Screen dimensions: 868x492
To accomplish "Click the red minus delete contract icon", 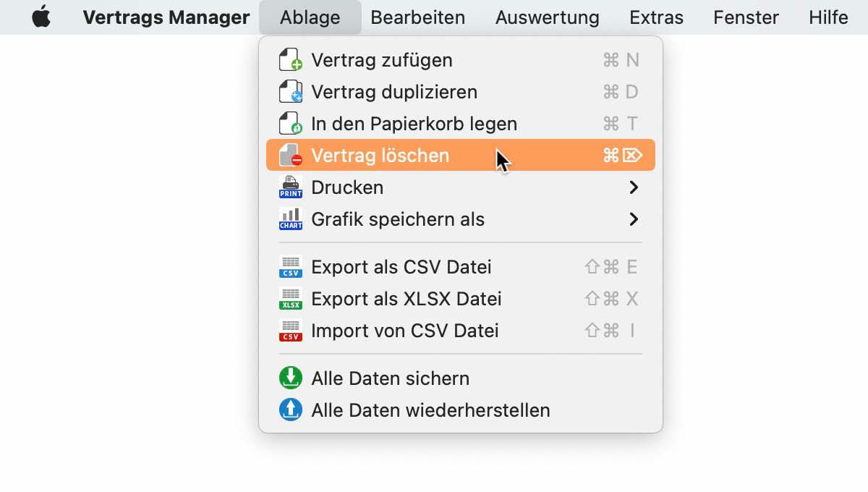I will tap(291, 155).
